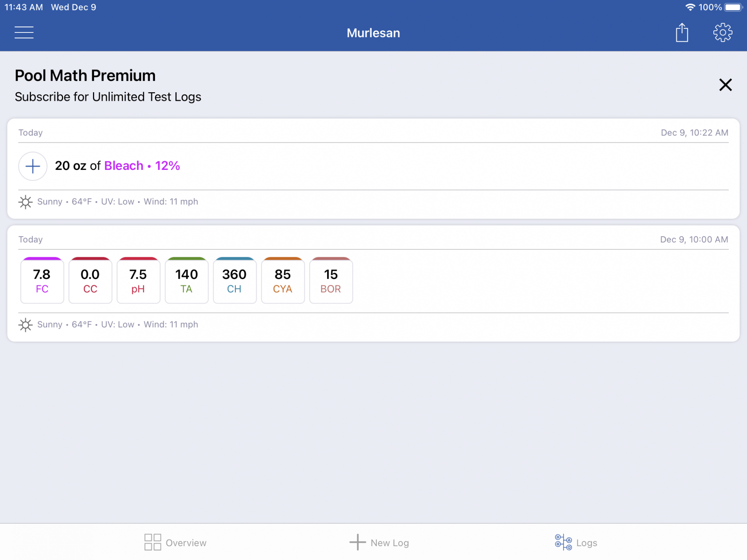Tap the 11:43 AM clock
Image resolution: width=747 pixels, height=560 pixels.
[x=24, y=7]
